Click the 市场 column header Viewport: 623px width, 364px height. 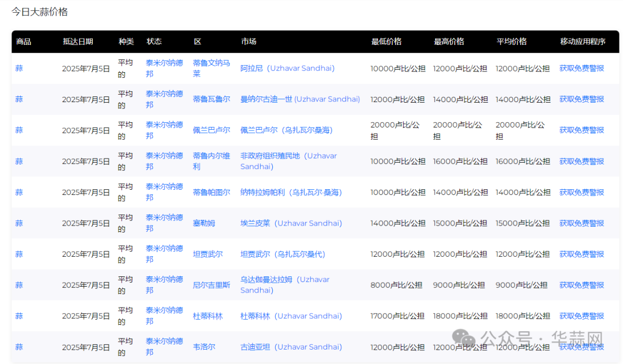pos(249,42)
